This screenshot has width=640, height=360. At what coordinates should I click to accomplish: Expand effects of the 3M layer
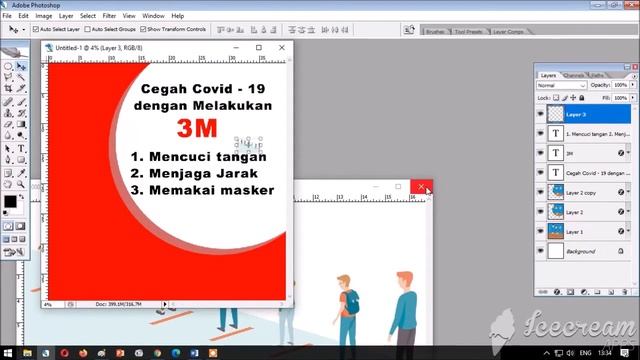(628, 153)
